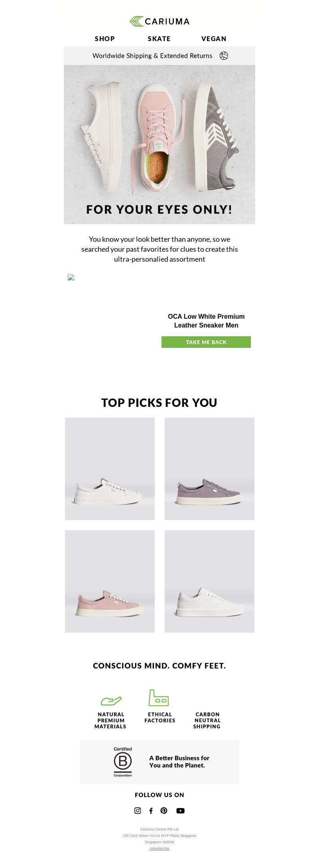This screenshot has height=868, width=319.
Task: Click the For Your Eyes Only banner
Action: [x=159, y=144]
